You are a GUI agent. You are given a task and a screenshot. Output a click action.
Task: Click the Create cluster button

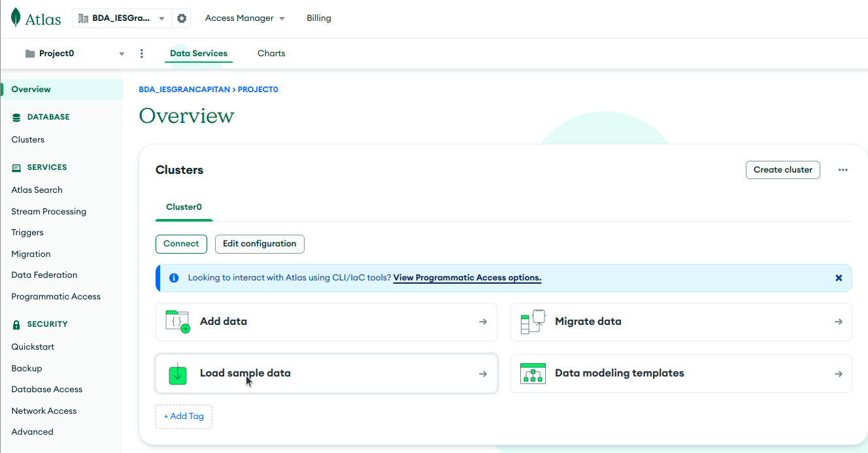pos(783,170)
